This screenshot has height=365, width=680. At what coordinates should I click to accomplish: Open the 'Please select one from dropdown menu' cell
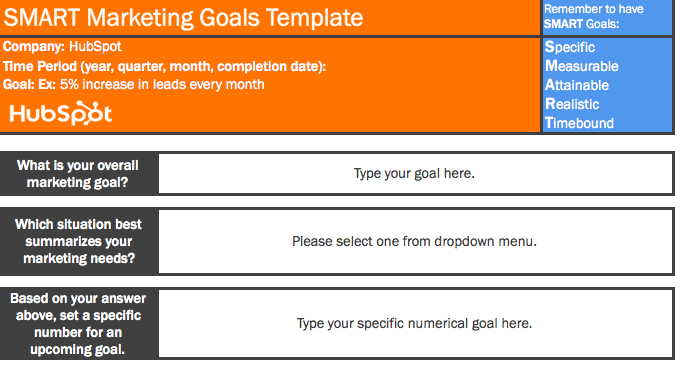pos(415,241)
